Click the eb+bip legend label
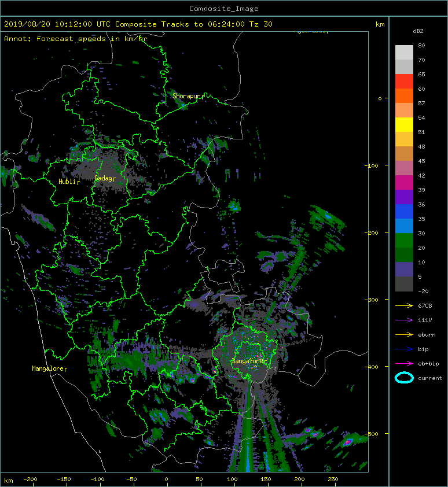Screen dimensions: 448x487 point(428,364)
